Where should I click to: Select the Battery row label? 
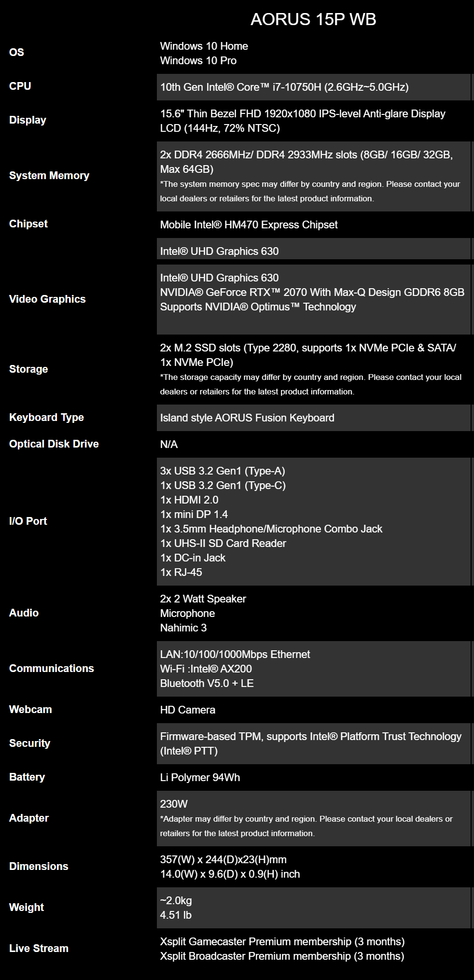[27, 777]
